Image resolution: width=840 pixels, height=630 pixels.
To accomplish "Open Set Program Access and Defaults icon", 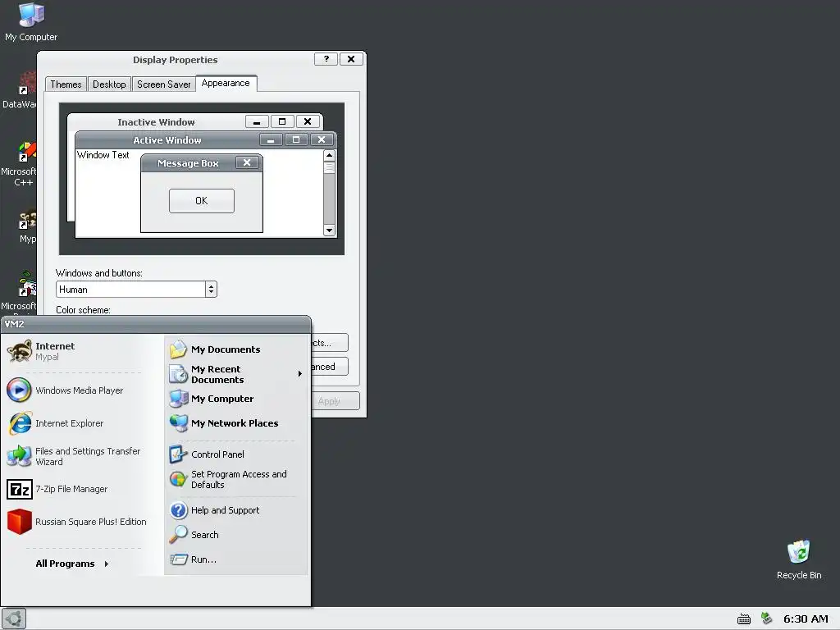I will click(x=178, y=479).
